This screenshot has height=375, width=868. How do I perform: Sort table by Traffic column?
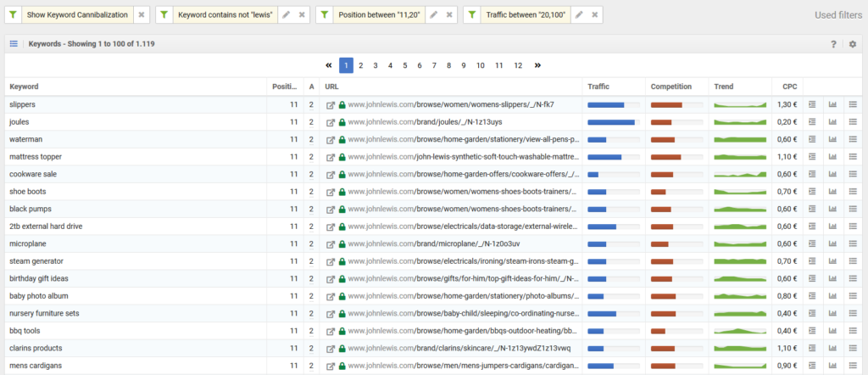coord(598,87)
